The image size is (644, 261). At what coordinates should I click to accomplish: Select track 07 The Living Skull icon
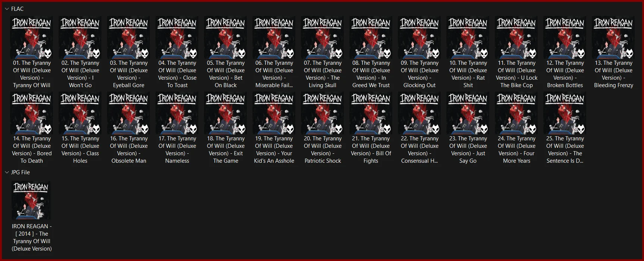click(x=323, y=37)
